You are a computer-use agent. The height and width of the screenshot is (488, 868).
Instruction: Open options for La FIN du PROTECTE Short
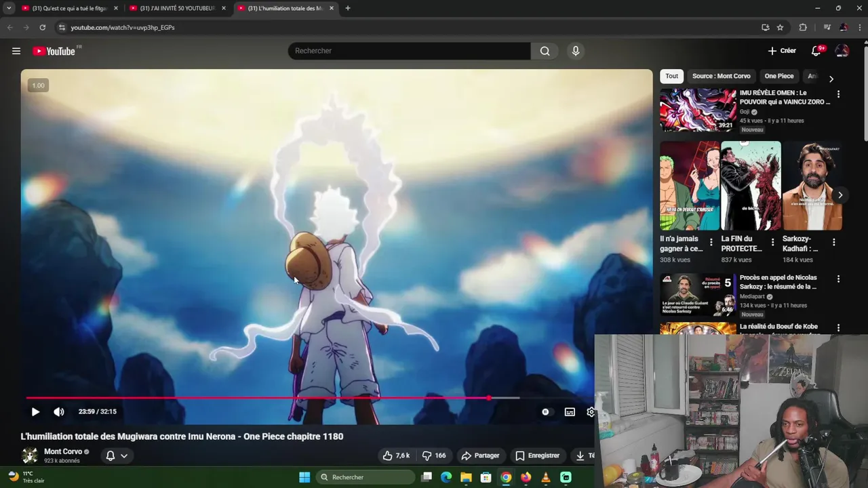[x=772, y=242]
